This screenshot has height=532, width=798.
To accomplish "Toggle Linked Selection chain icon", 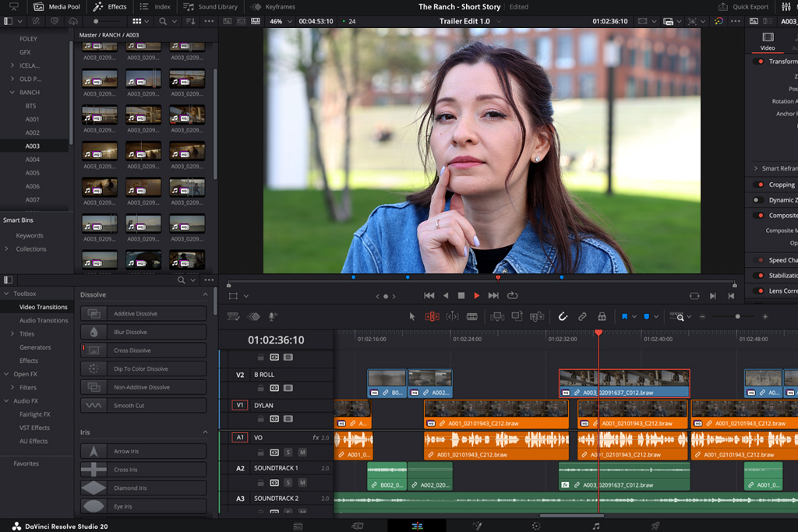I will 582,316.
